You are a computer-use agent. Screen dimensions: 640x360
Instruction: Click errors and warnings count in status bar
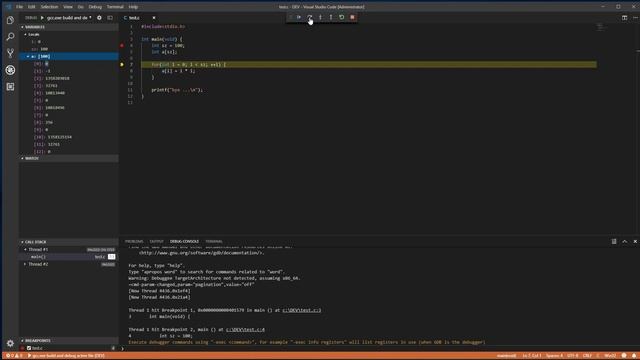14,356
